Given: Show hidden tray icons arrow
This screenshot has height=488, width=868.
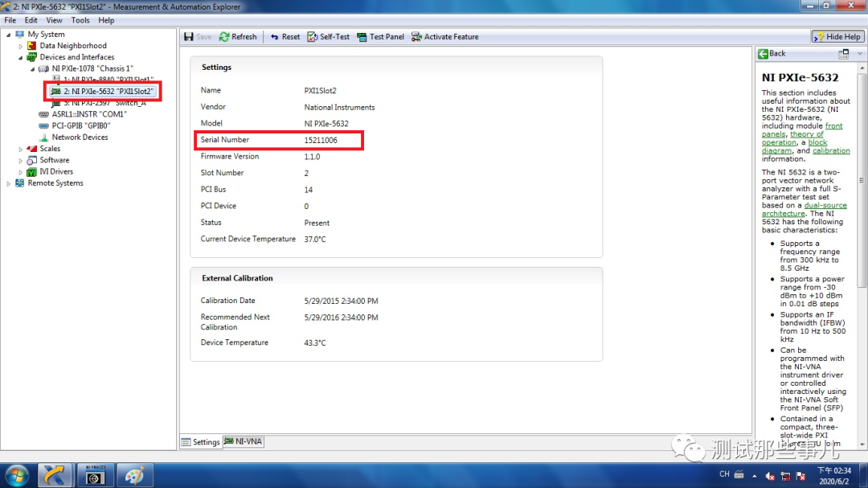Looking at the screenshot, I should point(755,476).
